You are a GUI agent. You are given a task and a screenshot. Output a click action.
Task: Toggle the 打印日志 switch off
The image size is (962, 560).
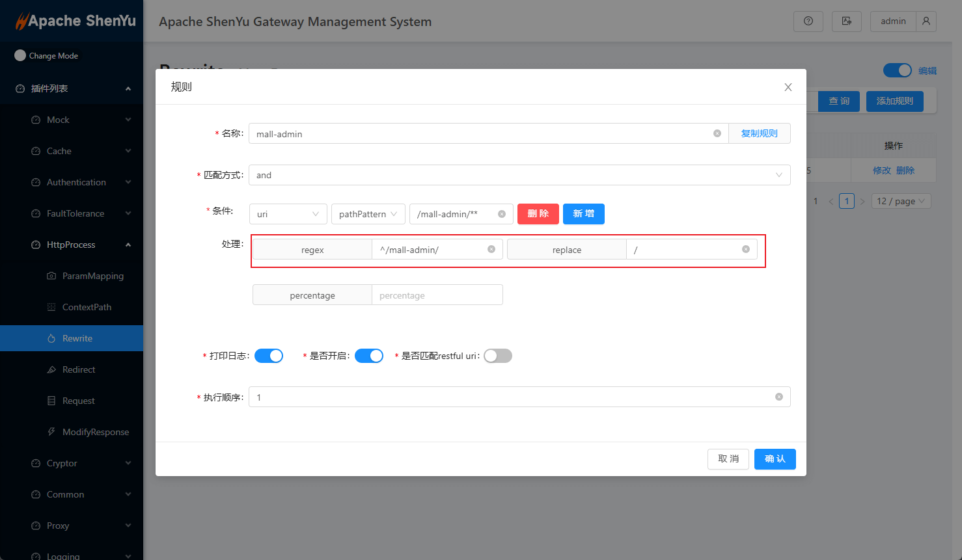tap(269, 356)
